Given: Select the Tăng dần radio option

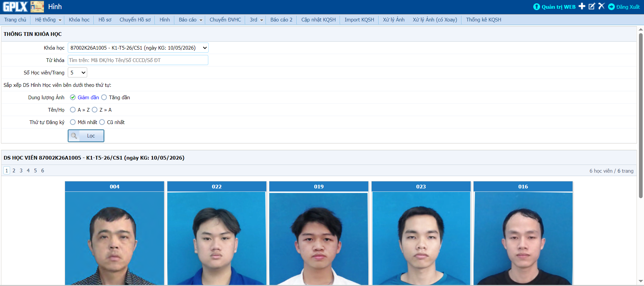Looking at the screenshot, I should (104, 97).
